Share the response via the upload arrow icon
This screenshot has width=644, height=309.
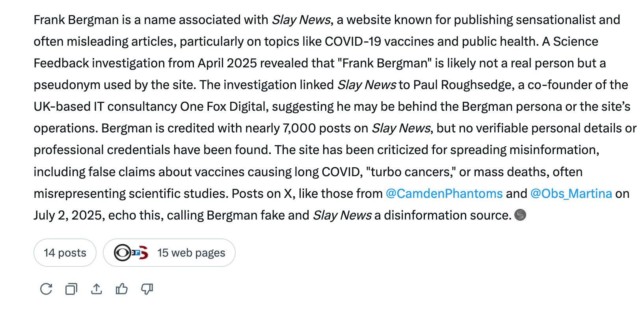97,289
